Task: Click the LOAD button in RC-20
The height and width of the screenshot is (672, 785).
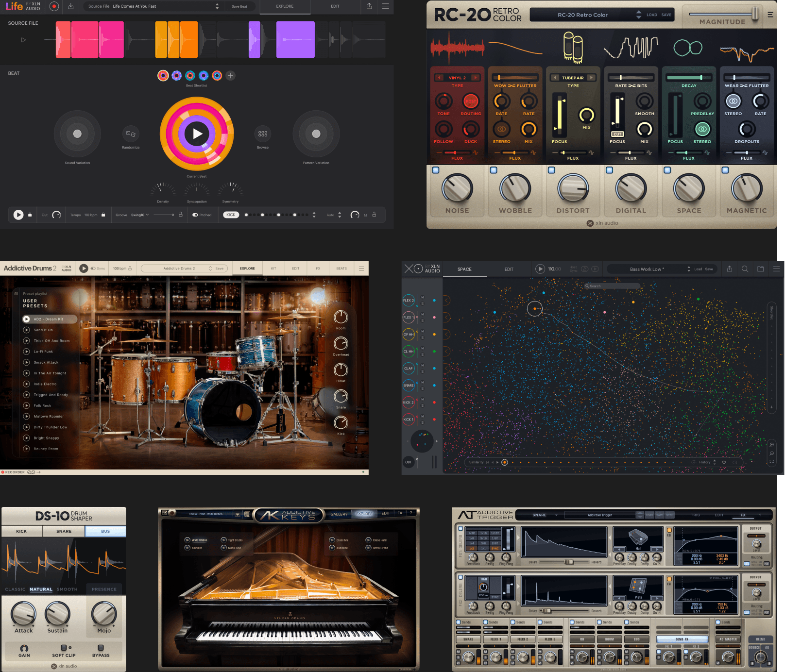Action: point(651,15)
